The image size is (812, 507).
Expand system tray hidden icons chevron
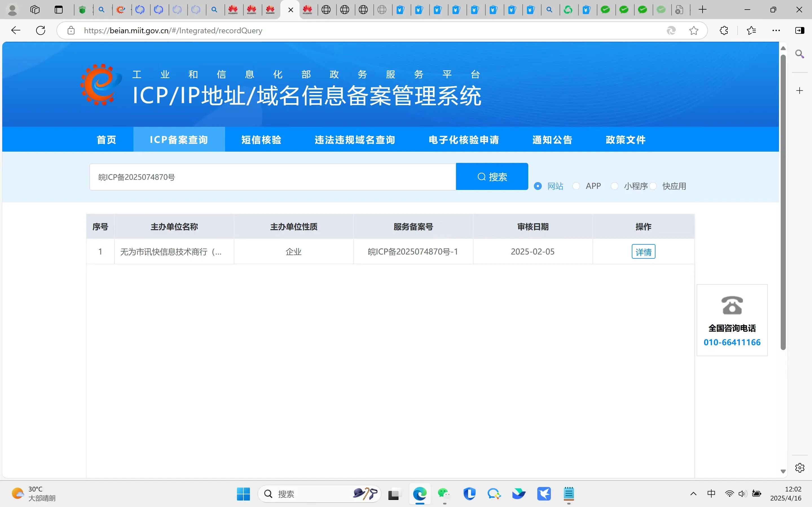(x=693, y=493)
